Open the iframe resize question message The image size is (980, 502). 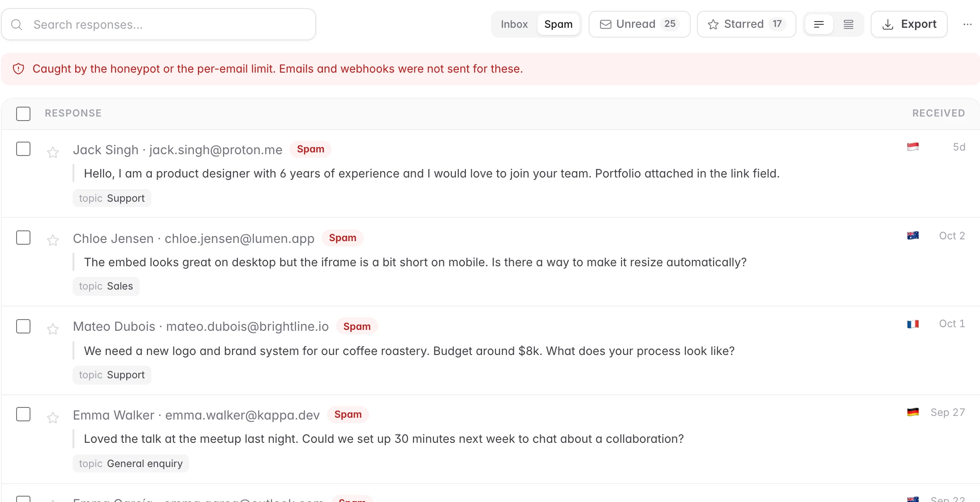[x=415, y=262]
